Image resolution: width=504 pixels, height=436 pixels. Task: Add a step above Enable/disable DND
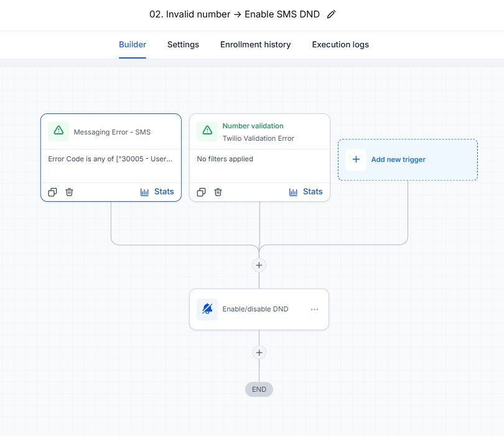click(x=259, y=265)
